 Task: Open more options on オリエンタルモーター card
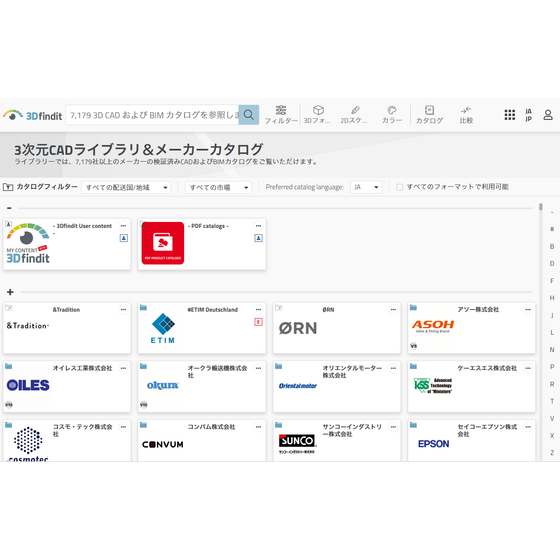point(393,368)
